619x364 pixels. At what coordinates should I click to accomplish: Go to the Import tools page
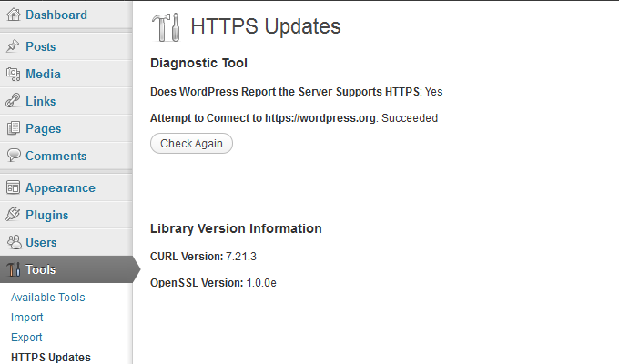[26, 317]
